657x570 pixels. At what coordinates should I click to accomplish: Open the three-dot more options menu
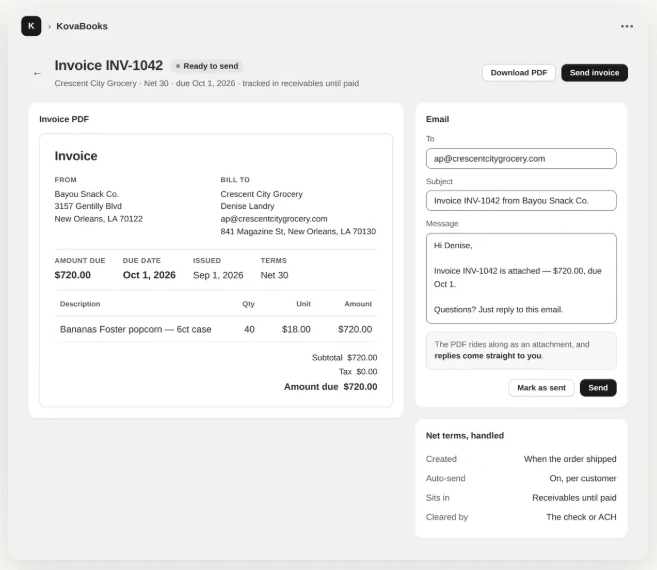(627, 26)
